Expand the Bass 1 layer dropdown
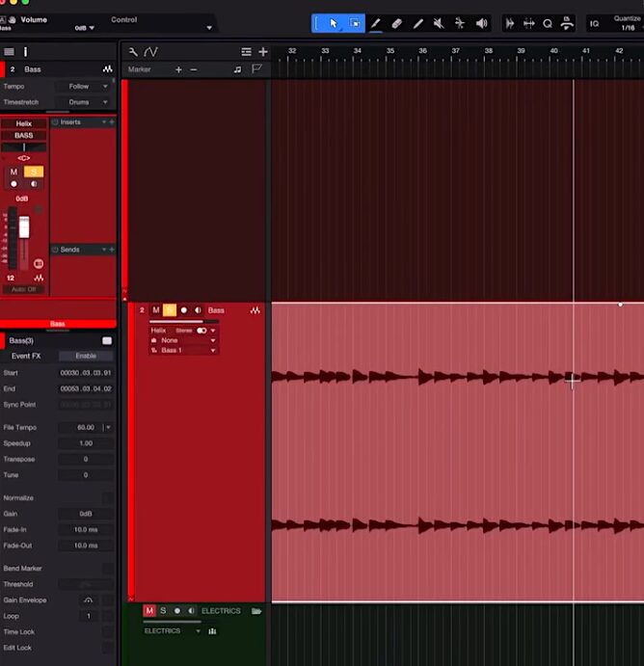The image size is (644, 666). point(212,350)
